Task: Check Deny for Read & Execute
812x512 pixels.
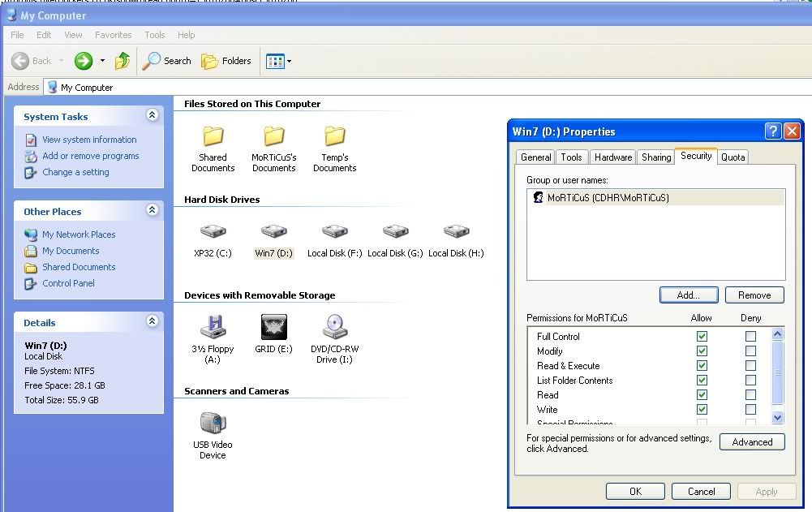Action: point(750,365)
